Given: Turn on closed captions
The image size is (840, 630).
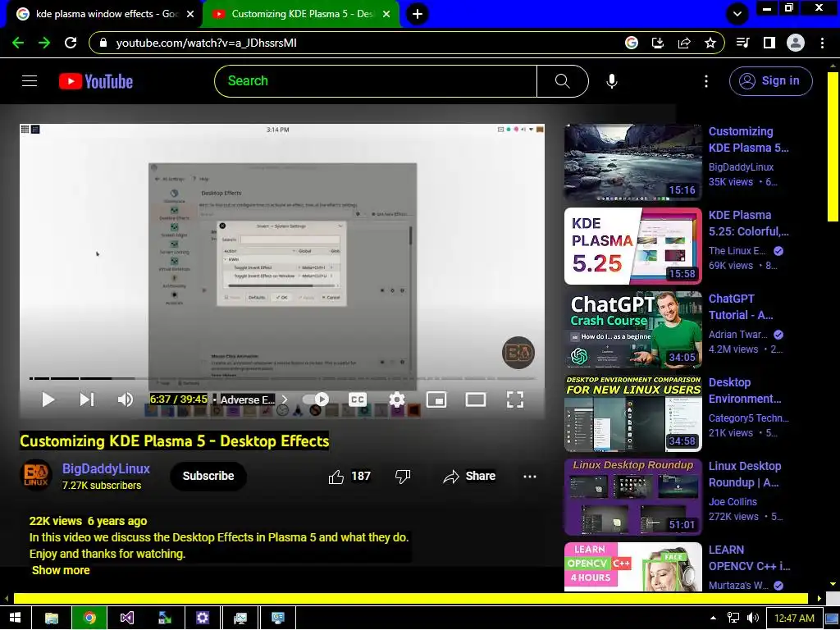Looking at the screenshot, I should tap(358, 399).
